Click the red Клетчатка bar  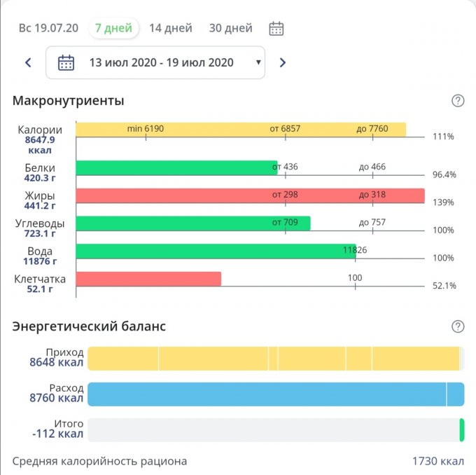148,279
